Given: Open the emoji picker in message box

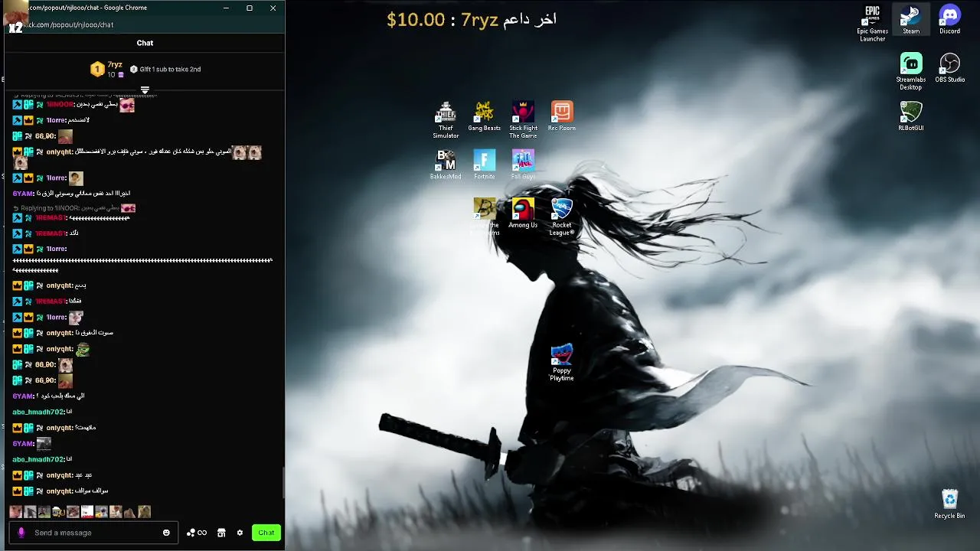Looking at the screenshot, I should tap(166, 533).
